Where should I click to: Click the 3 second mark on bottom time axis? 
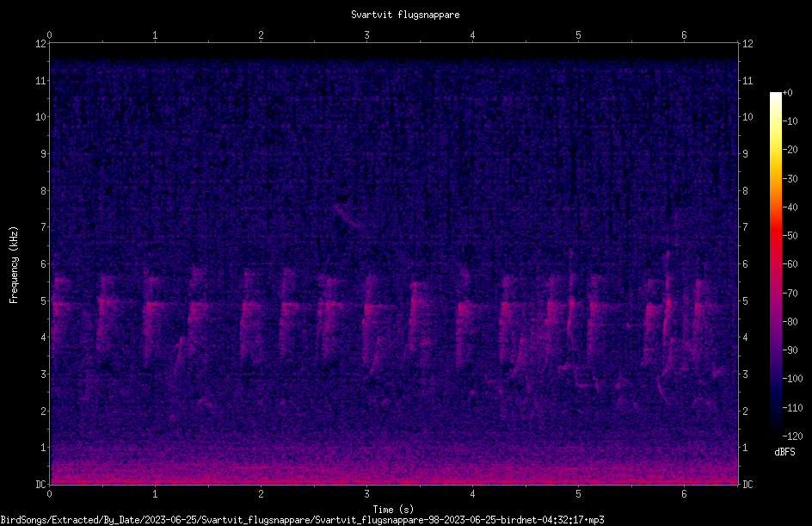[x=366, y=494]
